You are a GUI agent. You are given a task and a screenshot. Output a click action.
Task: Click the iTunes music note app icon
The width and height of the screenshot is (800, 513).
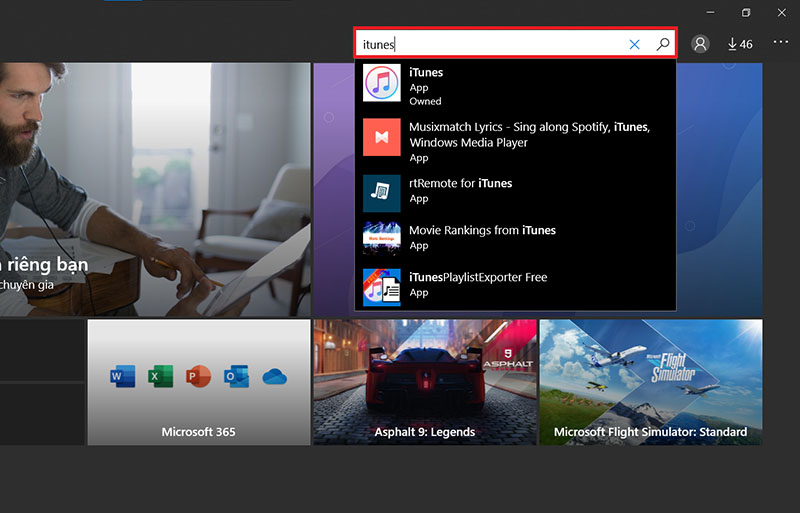click(x=382, y=85)
